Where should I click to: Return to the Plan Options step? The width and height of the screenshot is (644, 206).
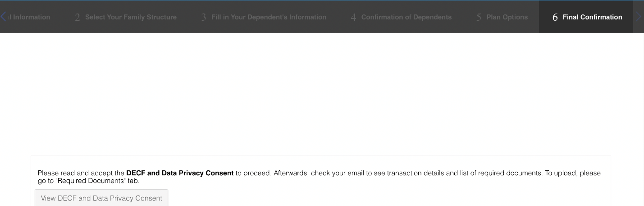[507, 17]
